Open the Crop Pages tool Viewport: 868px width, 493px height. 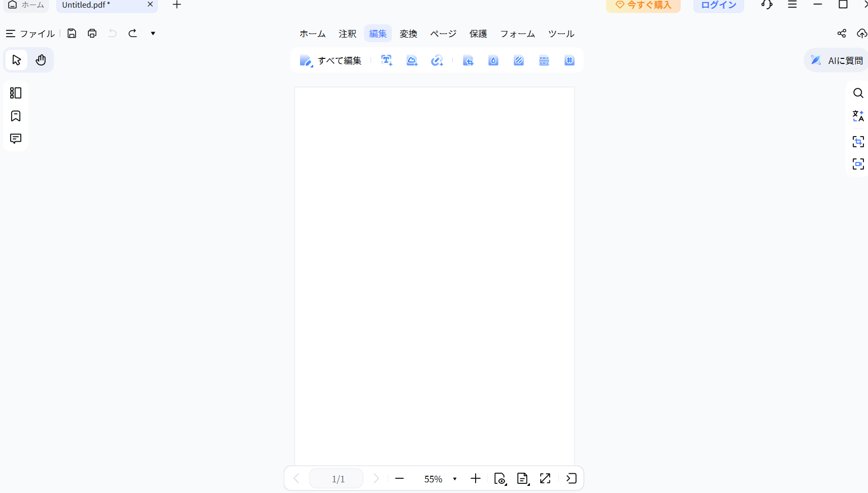pyautogui.click(x=468, y=60)
